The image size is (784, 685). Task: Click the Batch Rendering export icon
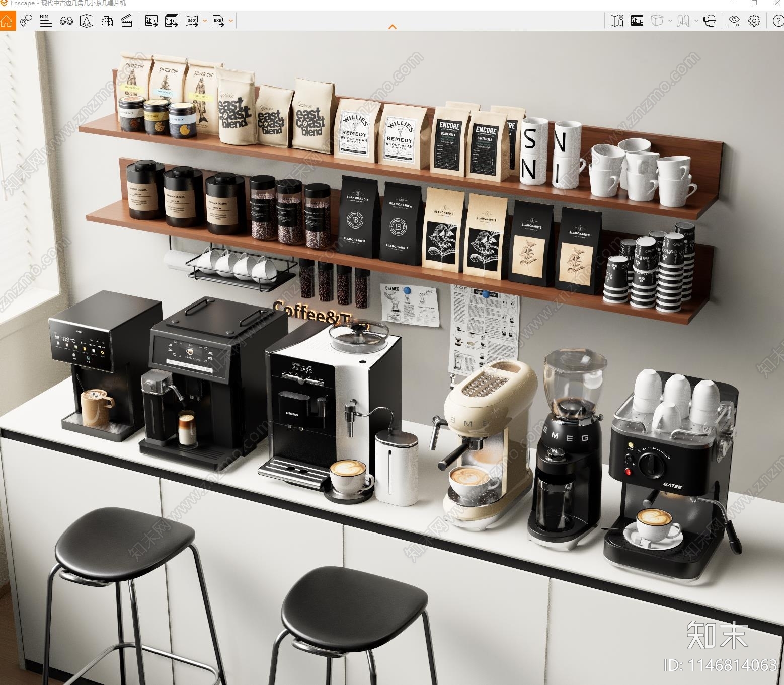[172, 21]
